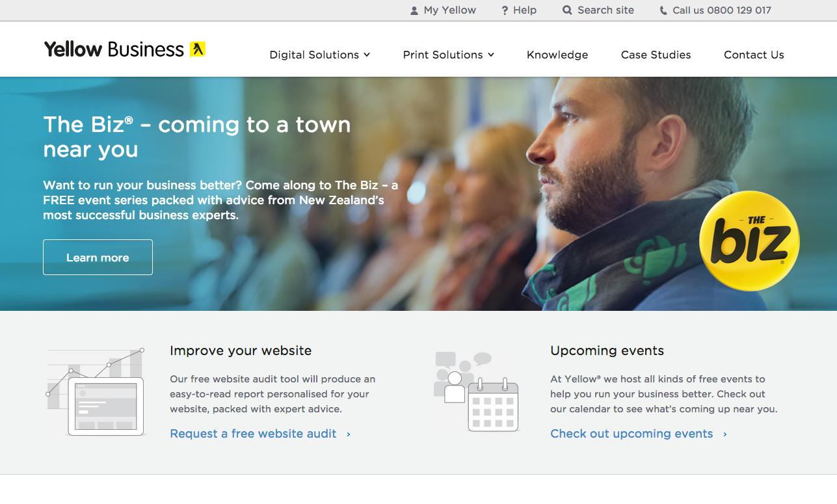Click the My Yellow person icon
The image size is (837, 504).
pos(414,10)
